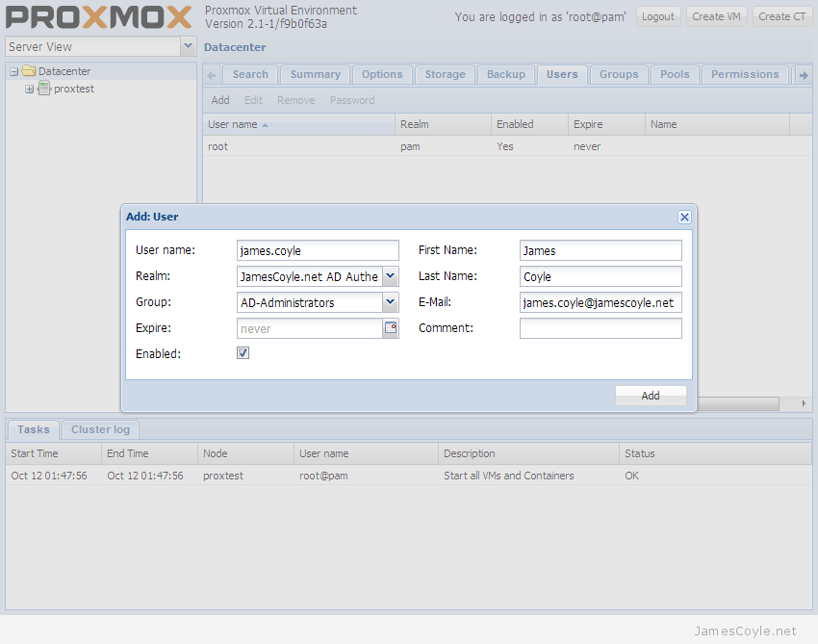
Task: Click the User name input field
Action: click(318, 250)
